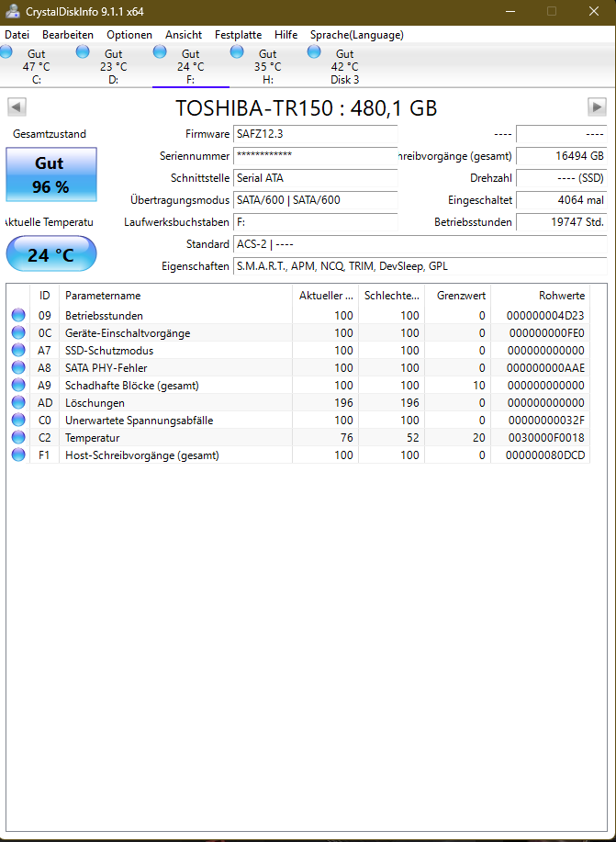Open the Hilfe menu
The height and width of the screenshot is (842, 616).
click(x=286, y=35)
